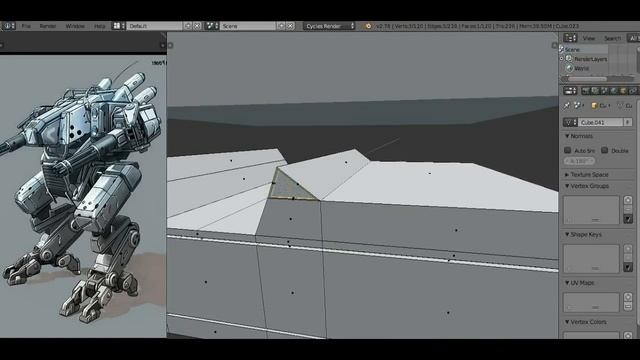Open Shape Keys specials dropdown
The width and height of the screenshot is (640, 360).
click(628, 268)
